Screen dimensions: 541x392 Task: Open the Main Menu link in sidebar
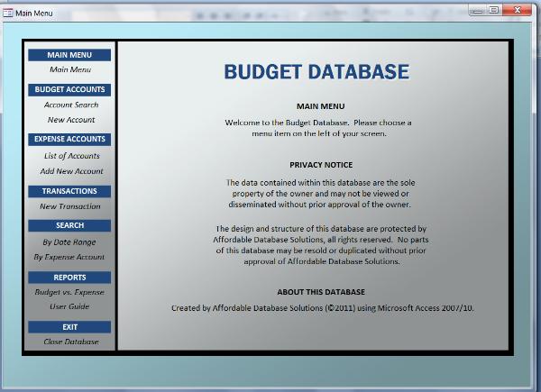[69, 69]
